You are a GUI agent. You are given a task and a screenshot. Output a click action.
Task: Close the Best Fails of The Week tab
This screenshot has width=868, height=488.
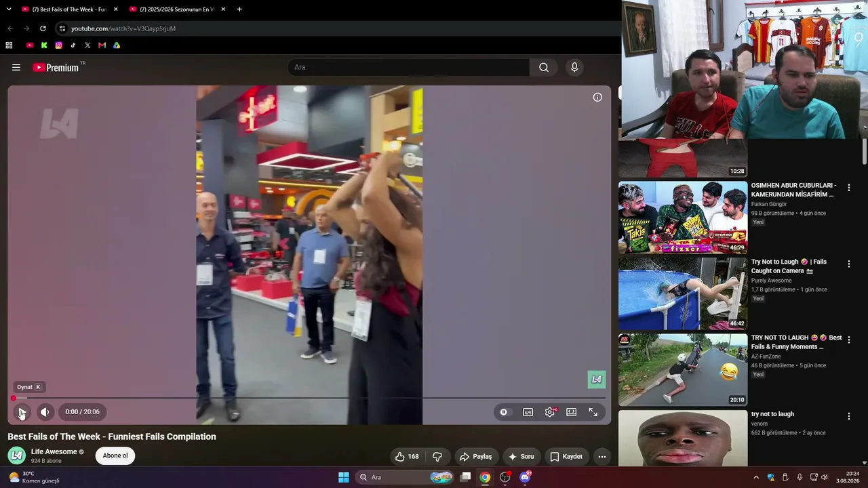click(115, 9)
